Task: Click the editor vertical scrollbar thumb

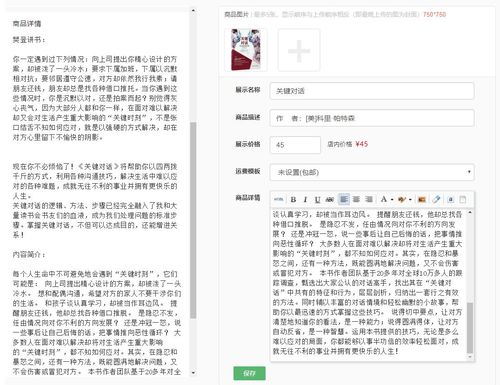Action: [470, 327]
